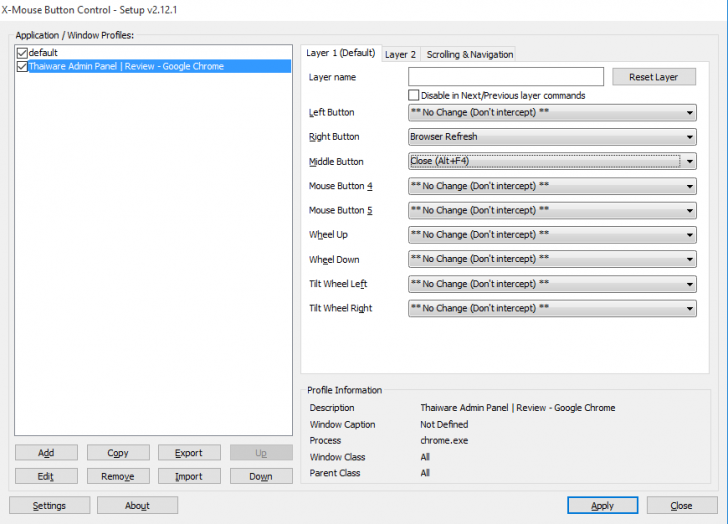
Task: Export the selected profile
Action: click(x=188, y=453)
